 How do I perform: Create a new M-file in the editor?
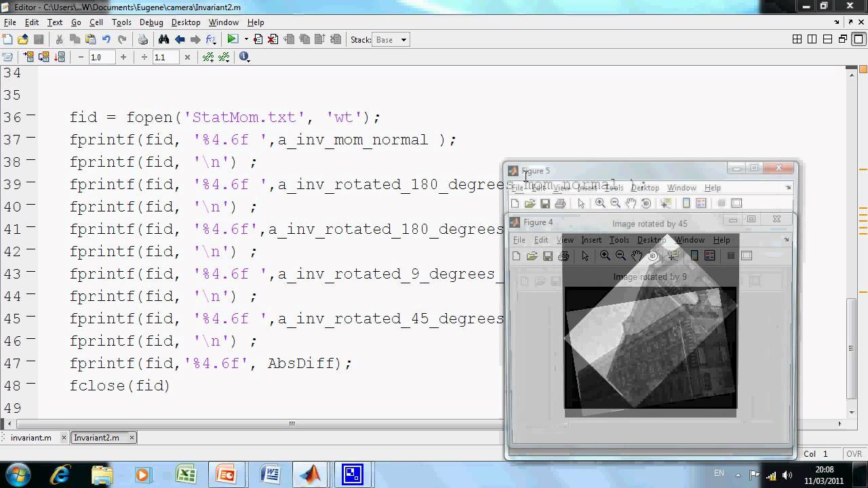(7, 39)
